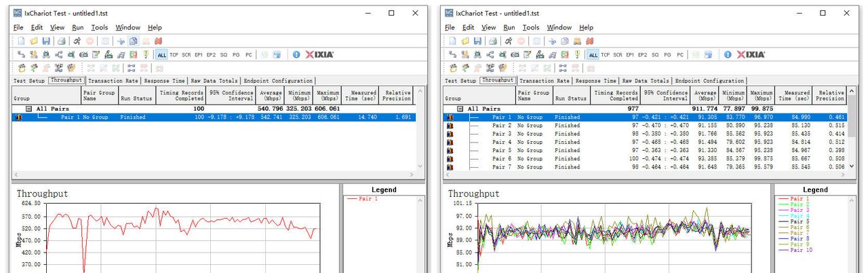Switch to Endpoint Configuration tab in right window

click(709, 81)
